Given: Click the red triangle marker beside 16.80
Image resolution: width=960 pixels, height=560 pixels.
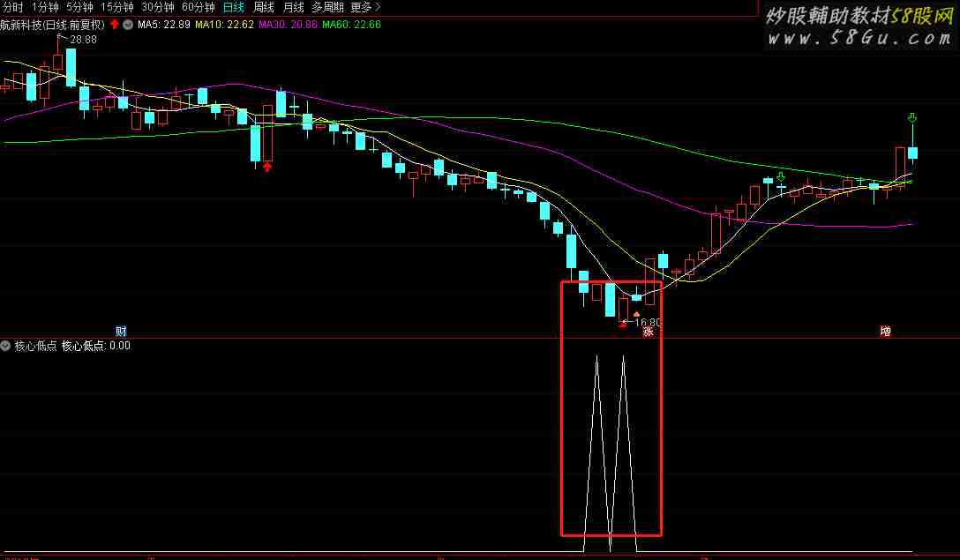Looking at the screenshot, I should (x=623, y=325).
